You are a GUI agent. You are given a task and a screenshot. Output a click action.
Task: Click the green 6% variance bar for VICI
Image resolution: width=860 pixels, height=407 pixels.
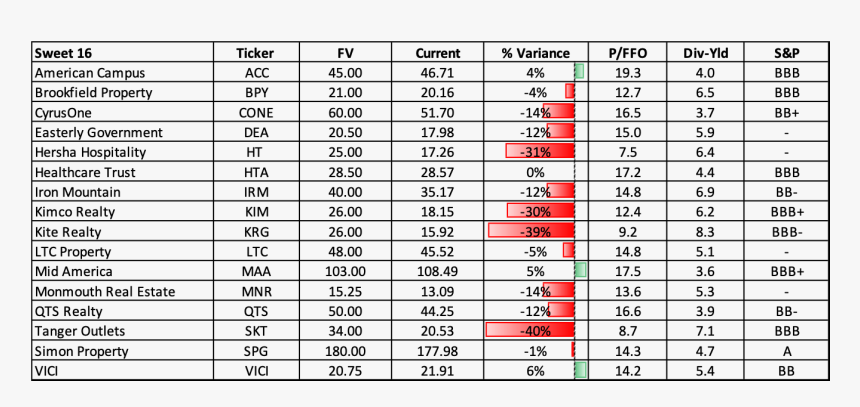581,371
